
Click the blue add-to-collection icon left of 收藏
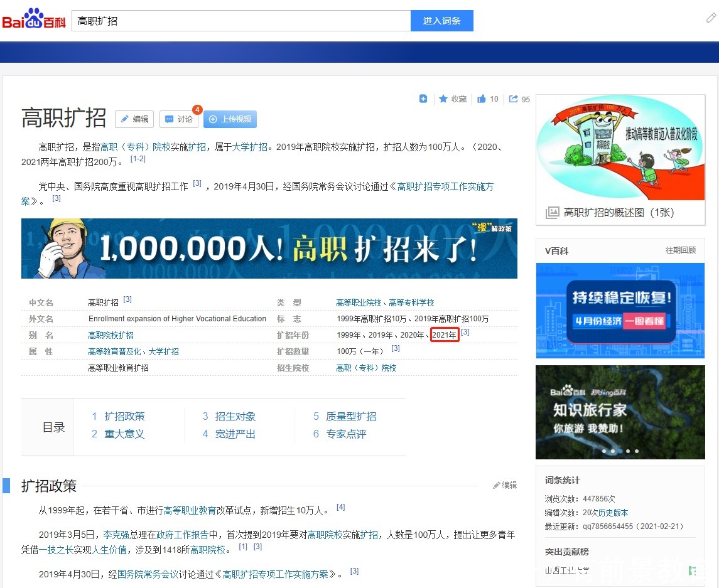click(x=423, y=99)
